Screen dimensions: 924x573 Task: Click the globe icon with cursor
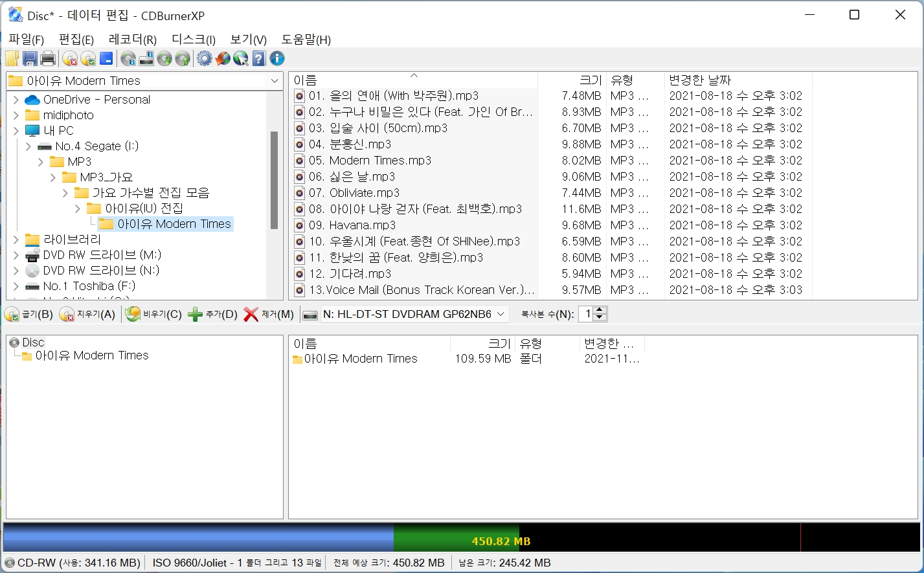[x=241, y=59]
